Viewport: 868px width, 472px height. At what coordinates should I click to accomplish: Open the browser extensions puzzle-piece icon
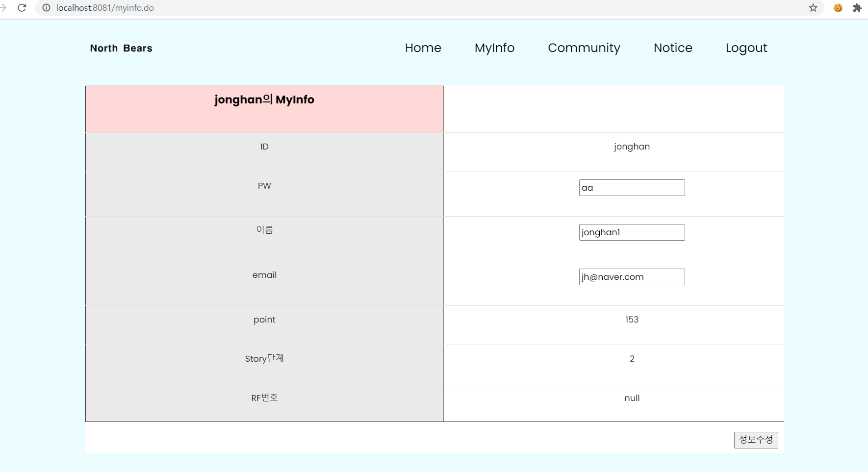(x=858, y=8)
